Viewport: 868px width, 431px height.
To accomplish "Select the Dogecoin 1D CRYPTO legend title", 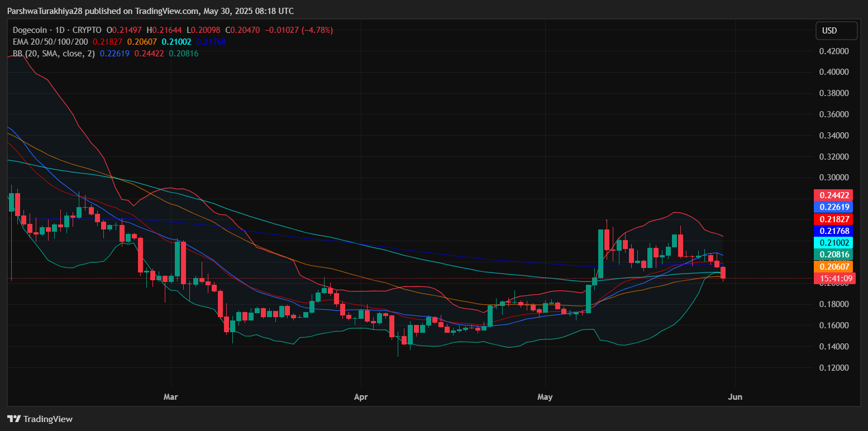I will (57, 30).
